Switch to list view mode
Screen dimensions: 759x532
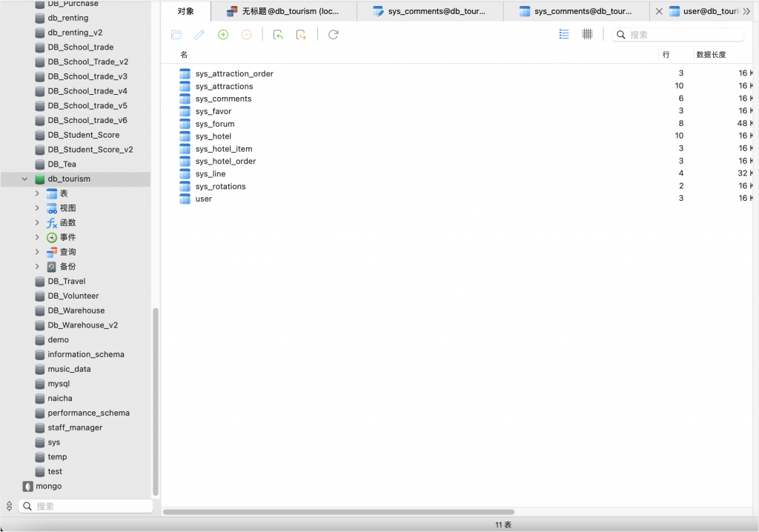click(x=564, y=34)
